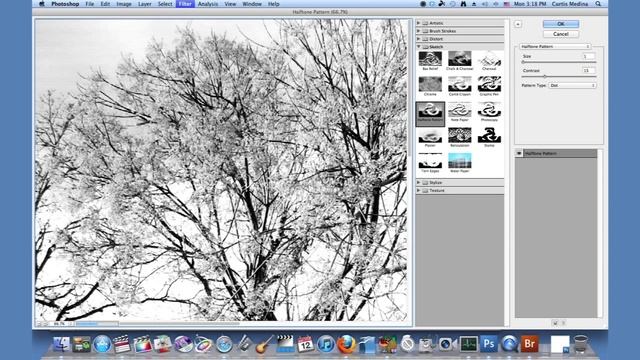Image resolution: width=640 pixels, height=360 pixels.
Task: Pick the Chrome sketch filter
Action: pyautogui.click(x=430, y=84)
